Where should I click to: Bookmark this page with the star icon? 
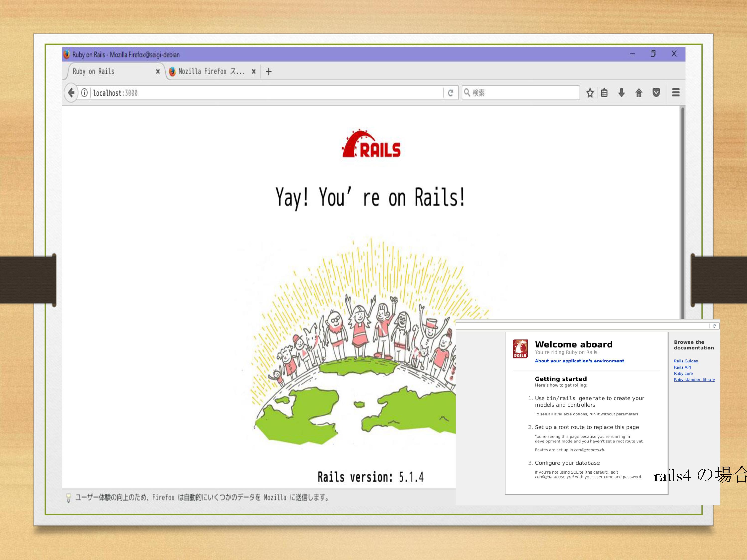point(590,93)
